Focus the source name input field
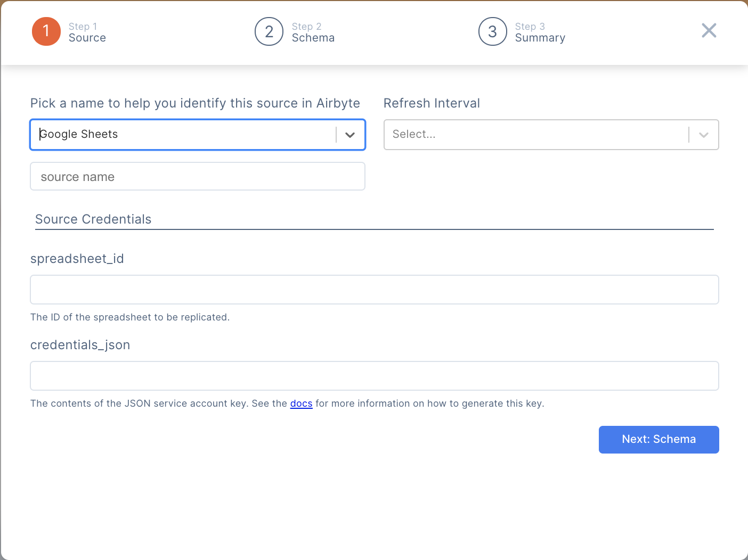 (198, 176)
